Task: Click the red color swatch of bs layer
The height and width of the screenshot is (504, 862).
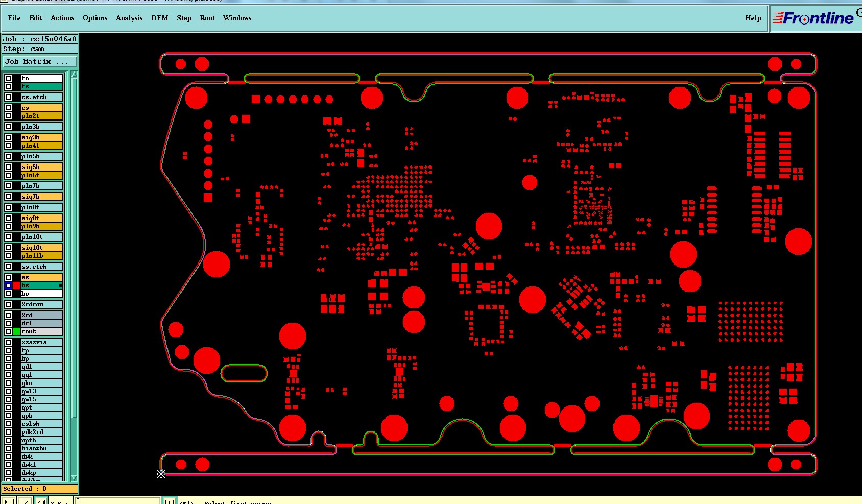Action: (x=16, y=285)
